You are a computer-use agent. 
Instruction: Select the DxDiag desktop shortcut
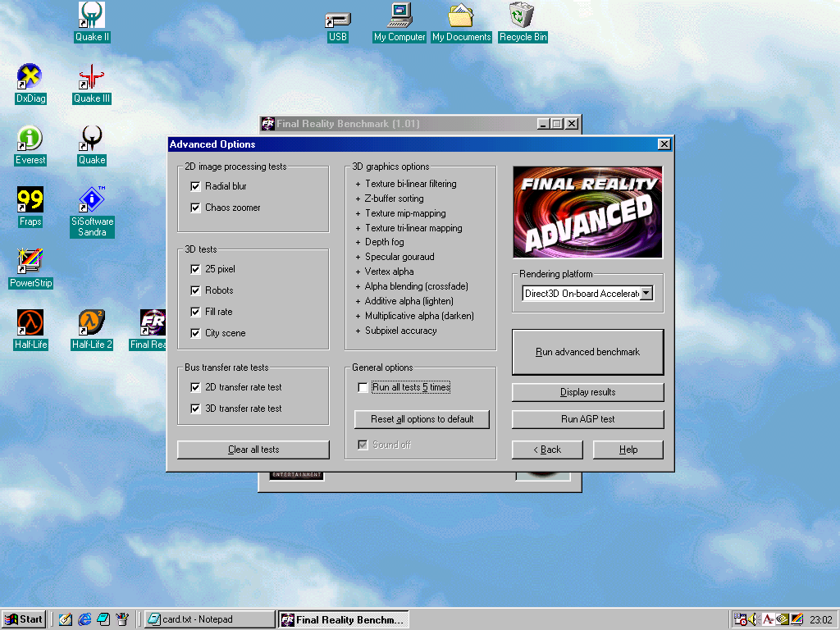pyautogui.click(x=30, y=78)
